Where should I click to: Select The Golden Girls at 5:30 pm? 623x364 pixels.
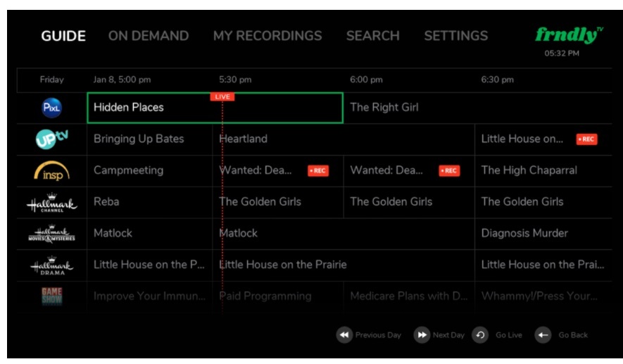tap(278, 202)
